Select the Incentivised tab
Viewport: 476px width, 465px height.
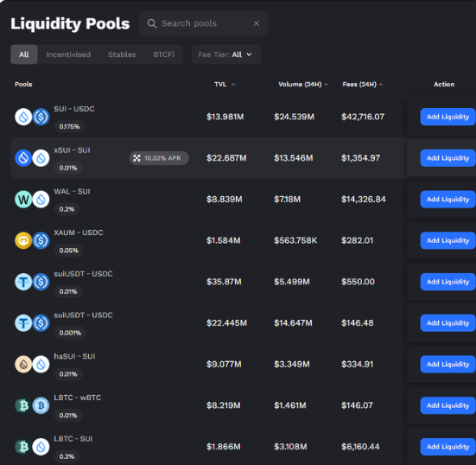point(68,54)
